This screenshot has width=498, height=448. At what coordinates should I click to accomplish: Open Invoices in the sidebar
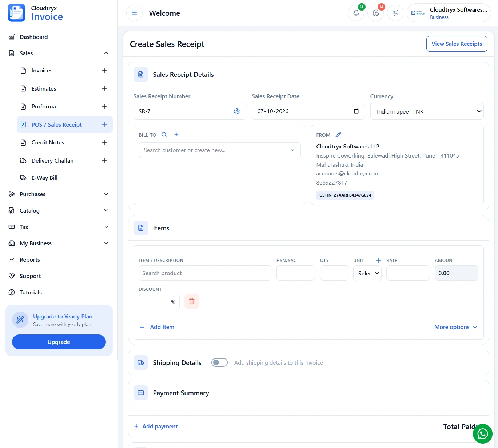coord(42,71)
